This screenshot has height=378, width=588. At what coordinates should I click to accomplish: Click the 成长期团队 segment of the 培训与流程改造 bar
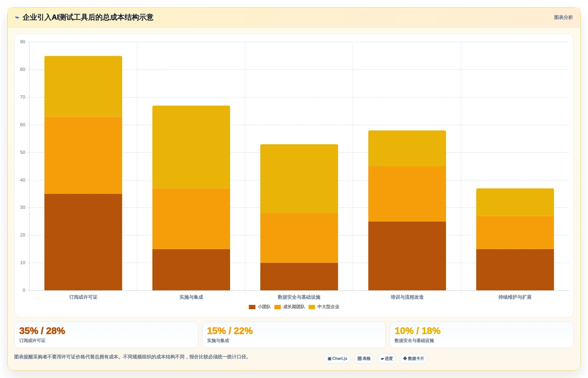point(407,194)
